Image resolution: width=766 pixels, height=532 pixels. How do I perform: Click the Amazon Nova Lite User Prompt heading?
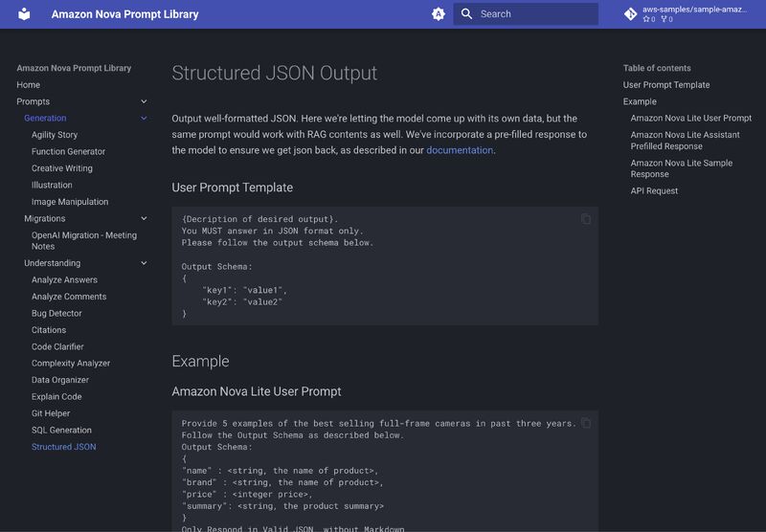click(x=257, y=391)
